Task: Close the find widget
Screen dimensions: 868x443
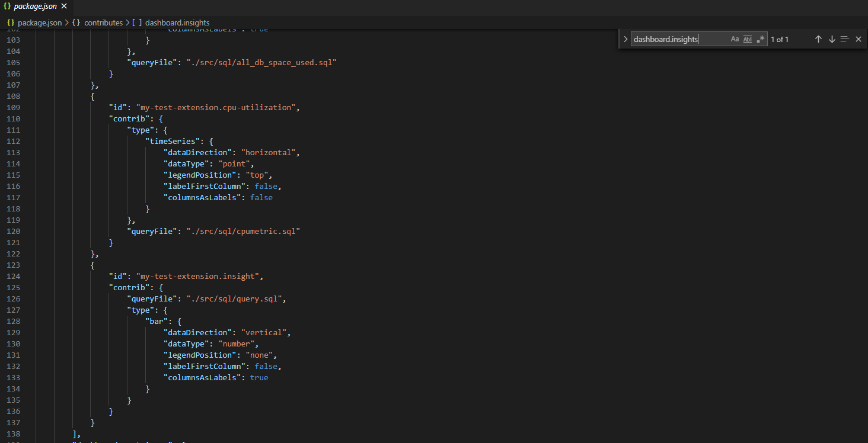Action: pos(858,39)
